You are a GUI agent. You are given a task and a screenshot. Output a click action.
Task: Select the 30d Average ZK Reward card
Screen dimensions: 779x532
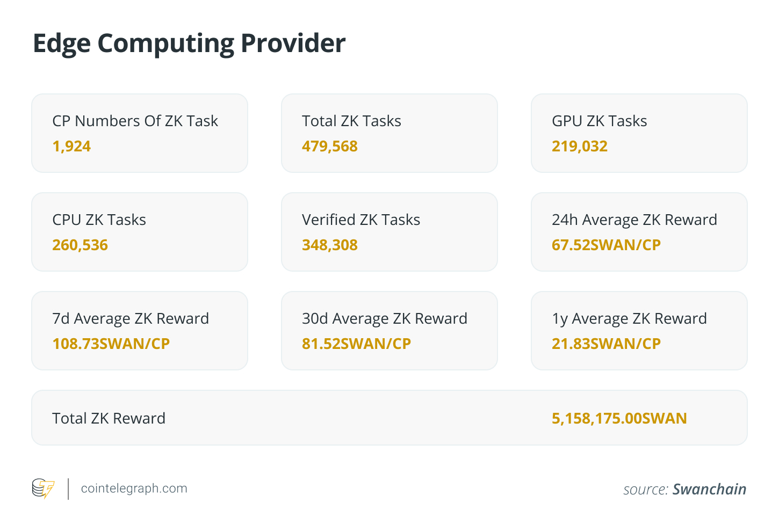pos(390,331)
